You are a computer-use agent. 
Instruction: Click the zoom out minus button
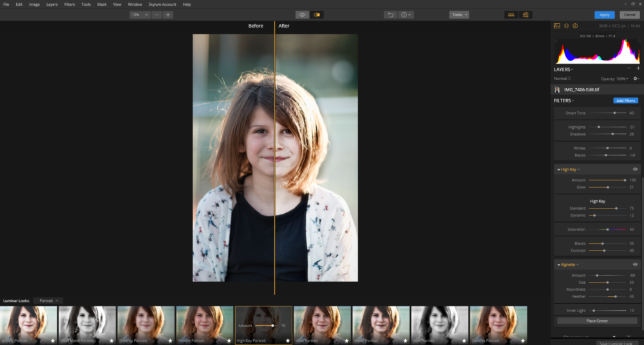pos(157,15)
